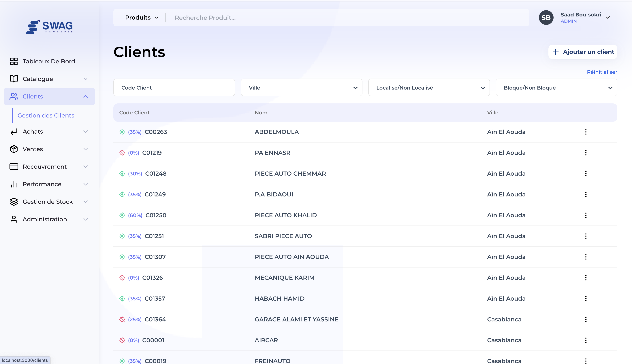Click red non-localized icon for C01219
This screenshot has width=632, height=364.
pos(122,153)
